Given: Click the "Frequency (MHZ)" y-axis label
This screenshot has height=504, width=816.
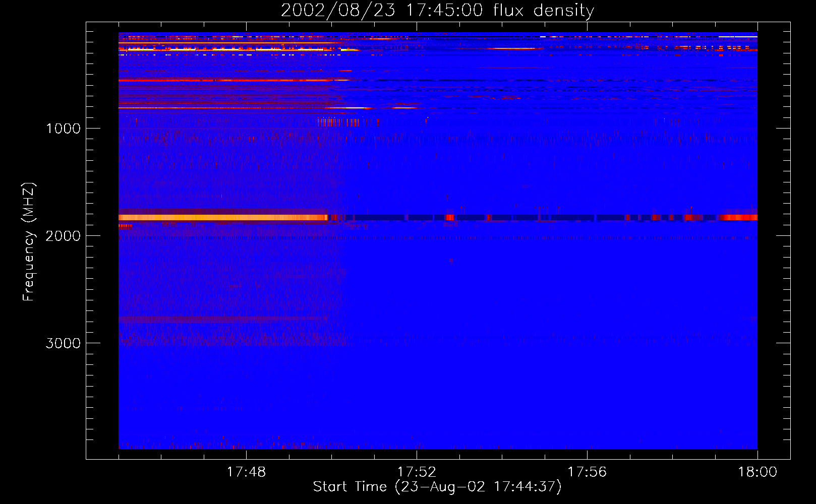Looking at the screenshot, I should point(29,242).
